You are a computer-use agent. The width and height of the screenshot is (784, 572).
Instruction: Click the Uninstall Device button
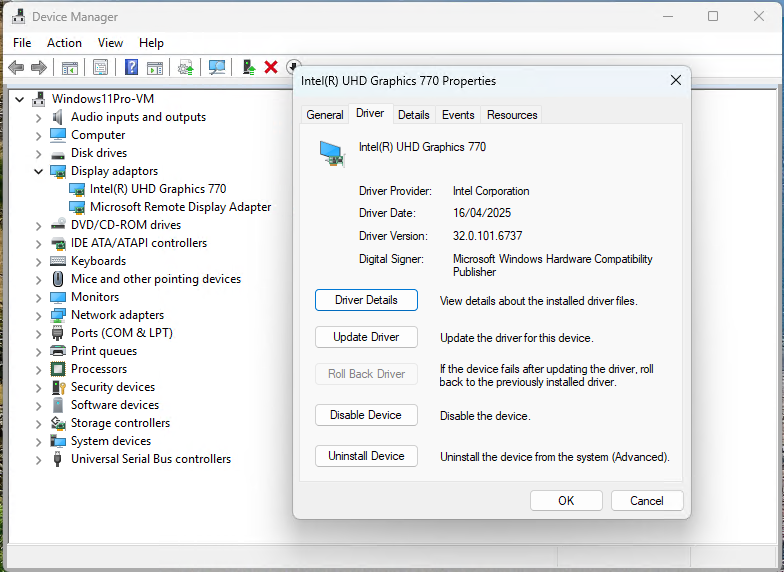pos(366,456)
